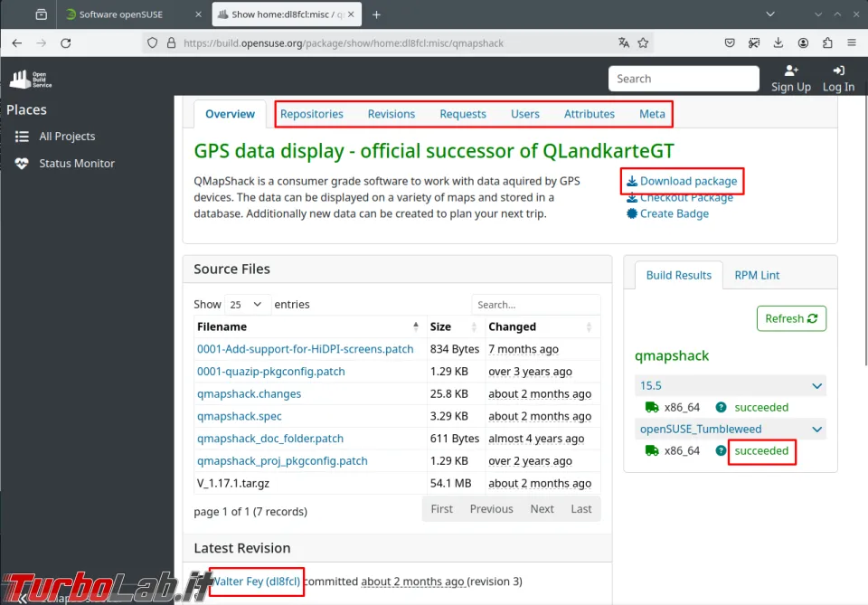Click the browser back arrow
The width and height of the screenshot is (868, 605).
[16, 43]
